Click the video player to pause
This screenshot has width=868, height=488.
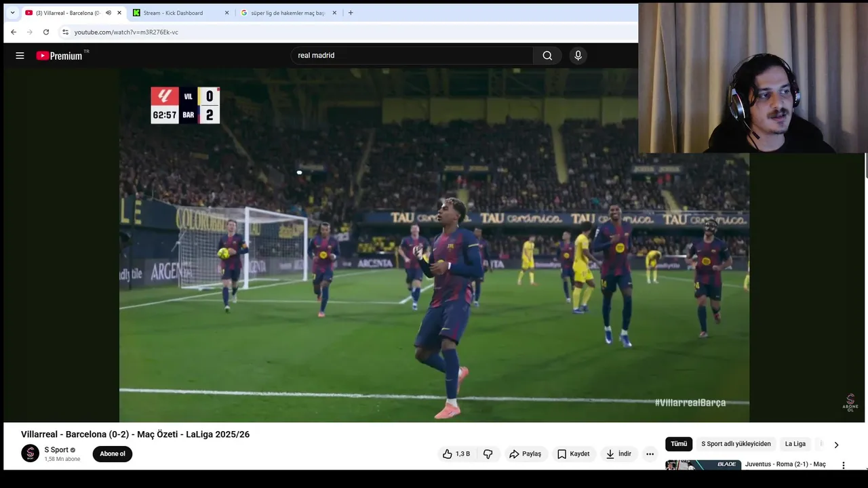[x=434, y=245]
